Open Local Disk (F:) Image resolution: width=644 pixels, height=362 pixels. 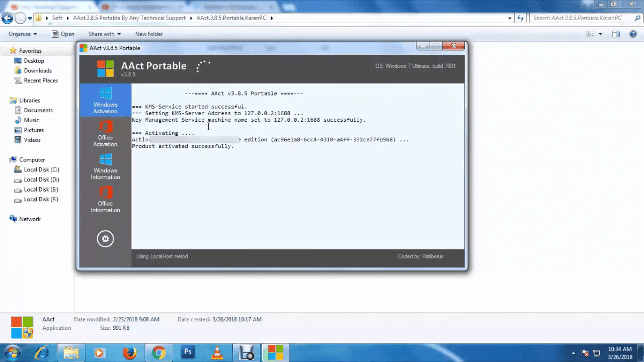[41, 199]
